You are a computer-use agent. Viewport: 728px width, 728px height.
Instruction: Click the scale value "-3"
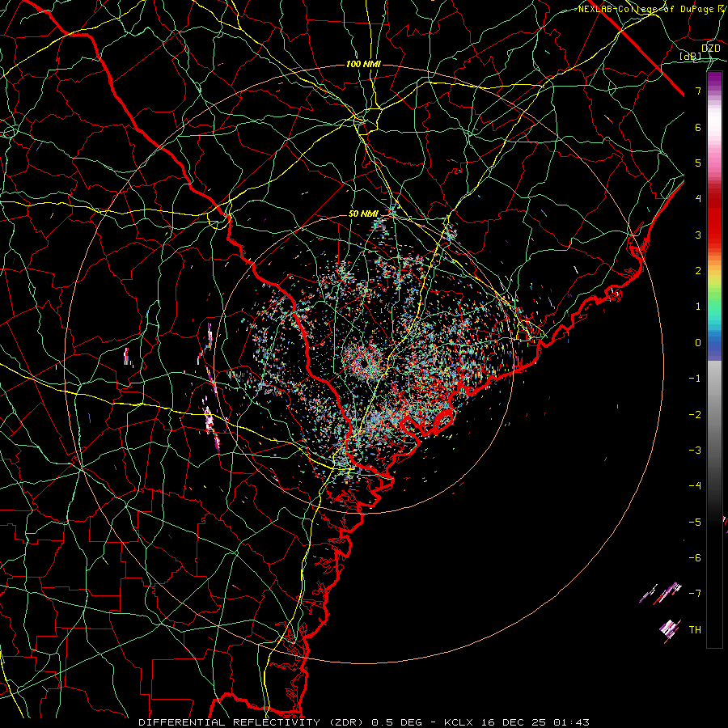pos(695,451)
